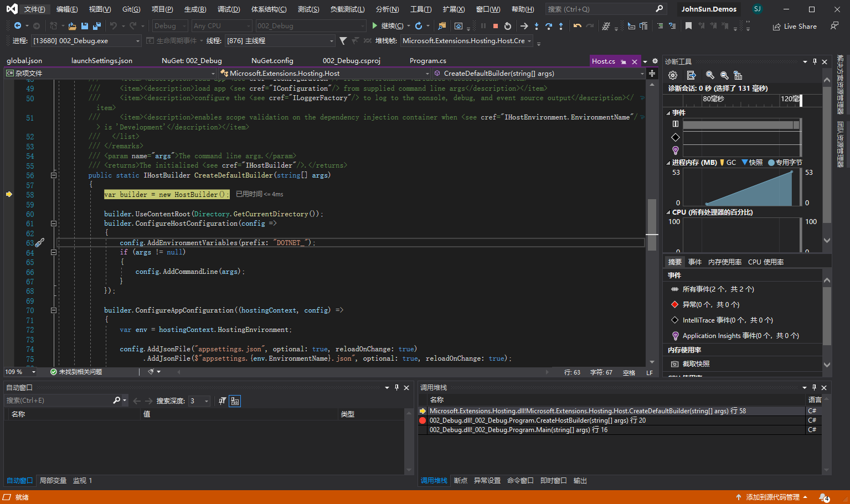Click the Step Out icon
This screenshot has height=504, width=850.
pyautogui.click(x=561, y=26)
